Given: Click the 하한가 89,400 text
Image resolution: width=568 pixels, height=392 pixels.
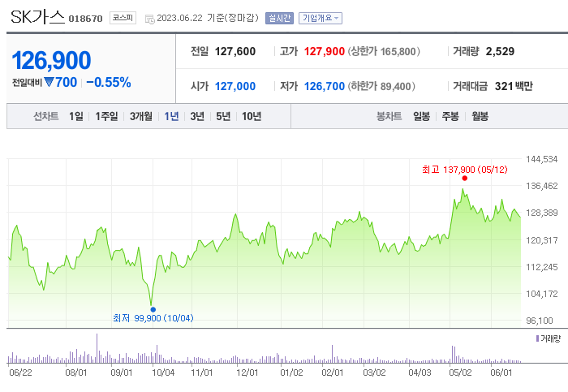Looking at the screenshot, I should coord(381,86).
